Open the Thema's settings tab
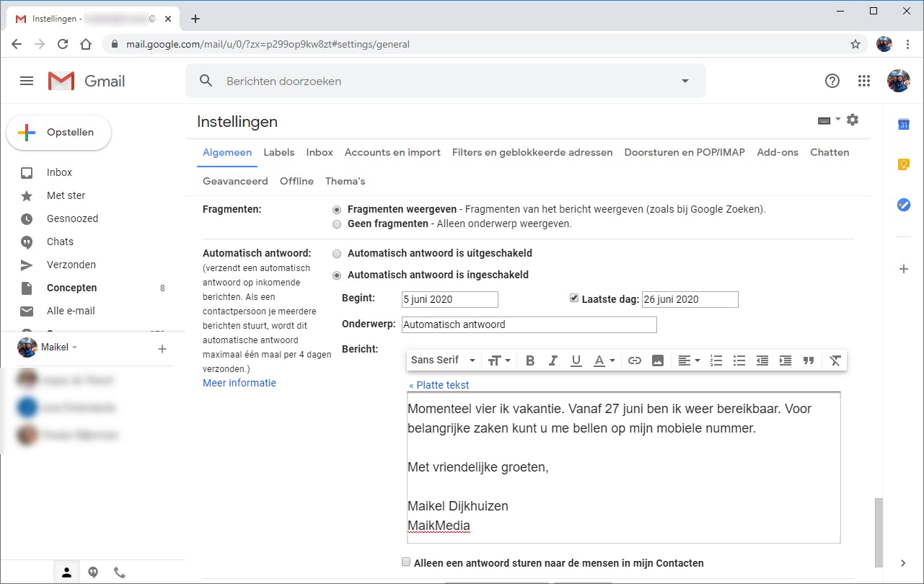Screen dimensions: 924x584 click(x=346, y=181)
